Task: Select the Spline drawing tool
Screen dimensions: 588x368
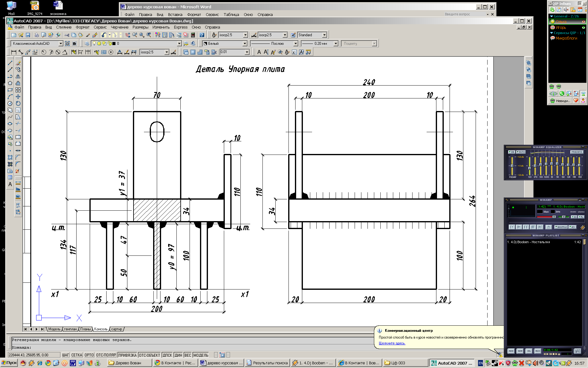Action: [x=10, y=117]
